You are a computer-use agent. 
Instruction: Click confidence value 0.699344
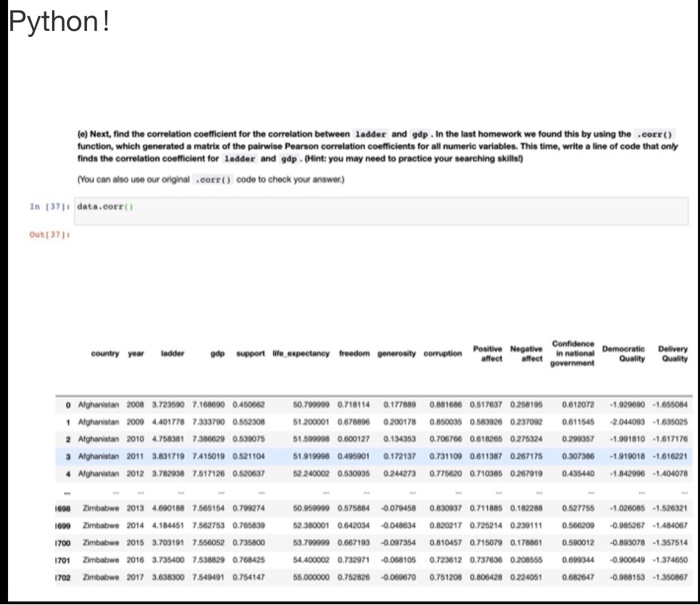(578, 560)
